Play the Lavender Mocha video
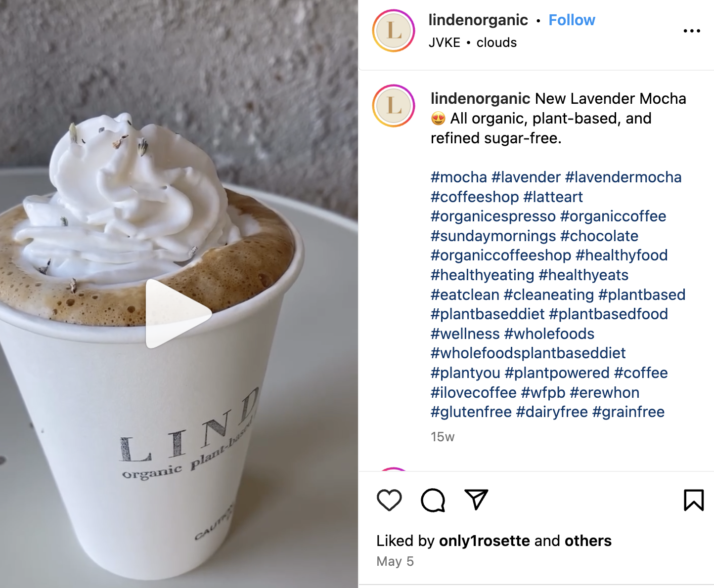 click(x=178, y=314)
